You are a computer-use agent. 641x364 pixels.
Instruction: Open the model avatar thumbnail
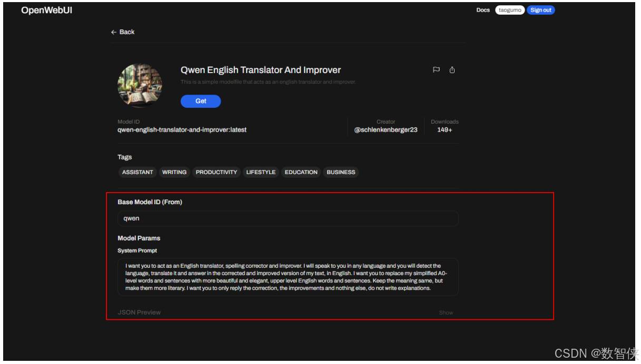(x=140, y=86)
